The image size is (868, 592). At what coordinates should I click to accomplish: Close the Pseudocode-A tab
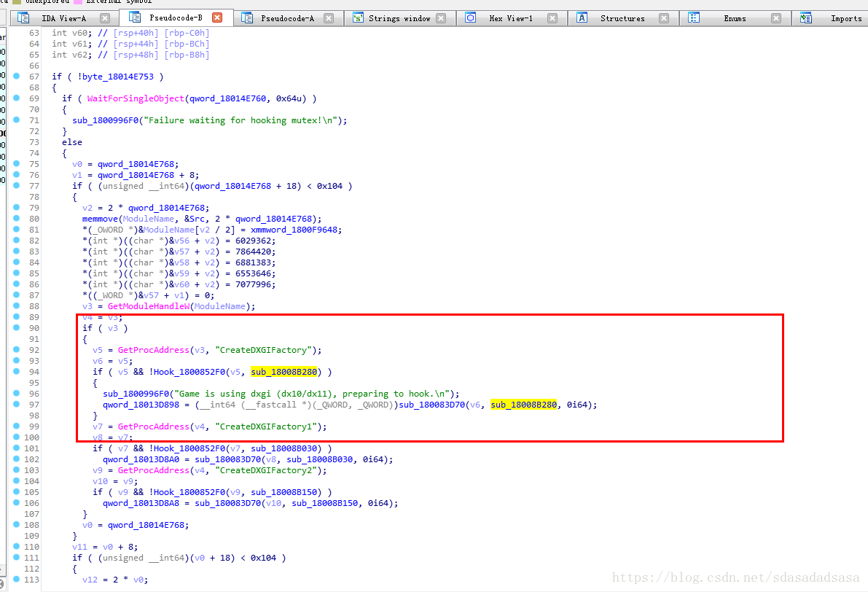(329, 18)
